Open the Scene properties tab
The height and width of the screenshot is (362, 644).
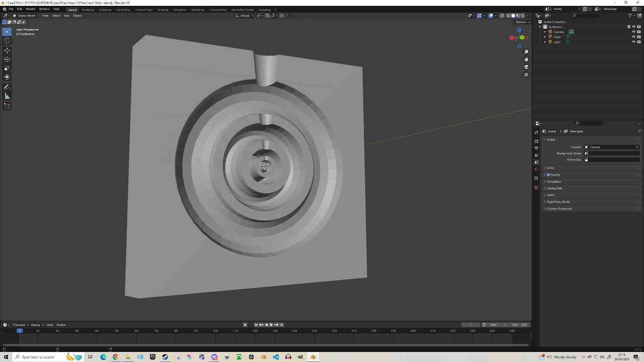coord(536,163)
